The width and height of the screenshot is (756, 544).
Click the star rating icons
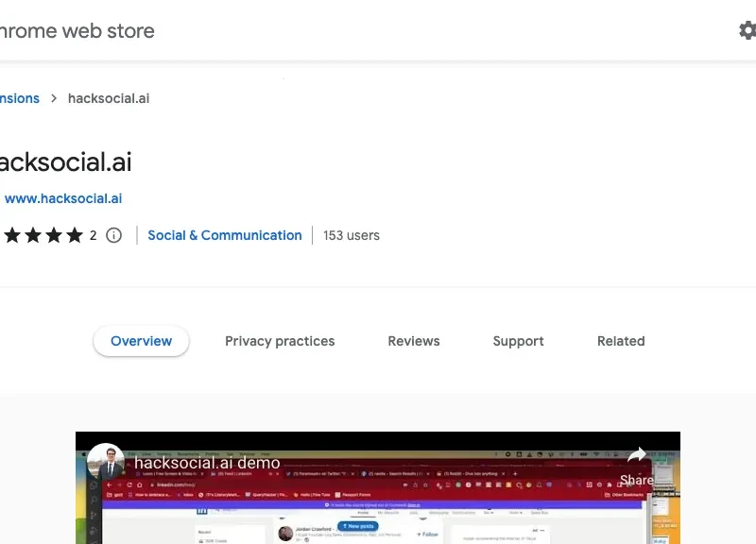coord(43,235)
